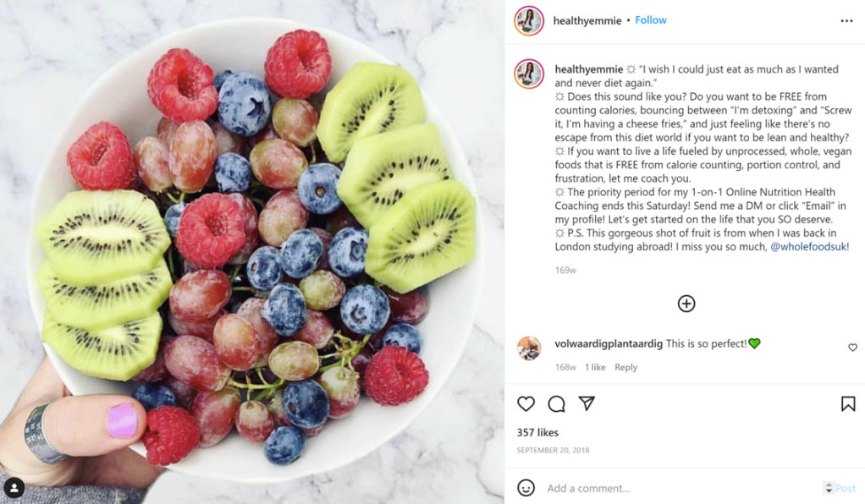Focus the Add a comment field
This screenshot has width=865, height=504.
click(x=681, y=488)
